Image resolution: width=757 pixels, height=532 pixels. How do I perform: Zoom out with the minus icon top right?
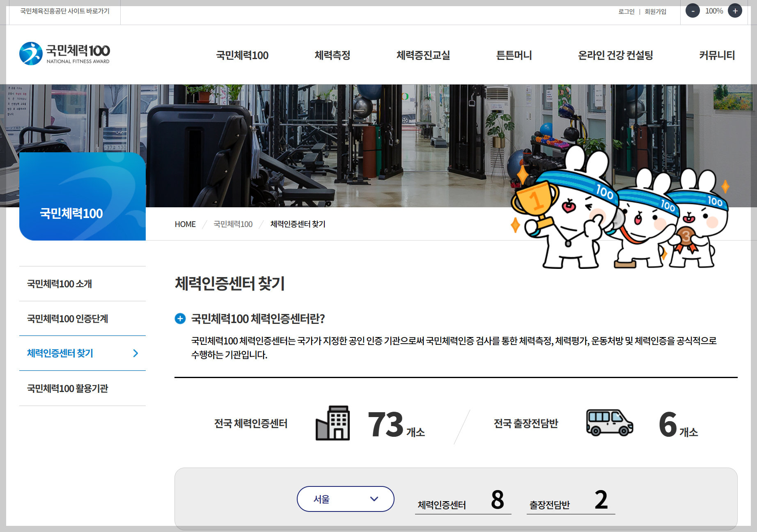coord(693,11)
